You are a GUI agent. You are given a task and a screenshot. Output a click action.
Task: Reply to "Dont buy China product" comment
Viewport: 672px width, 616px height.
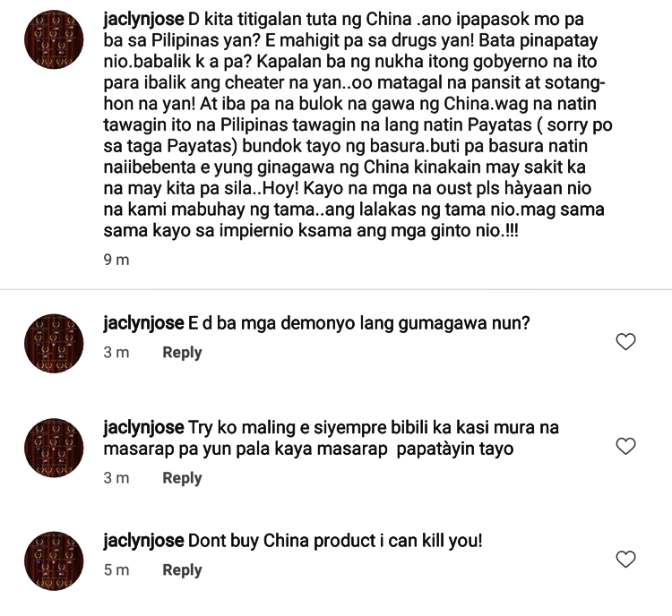[182, 570]
